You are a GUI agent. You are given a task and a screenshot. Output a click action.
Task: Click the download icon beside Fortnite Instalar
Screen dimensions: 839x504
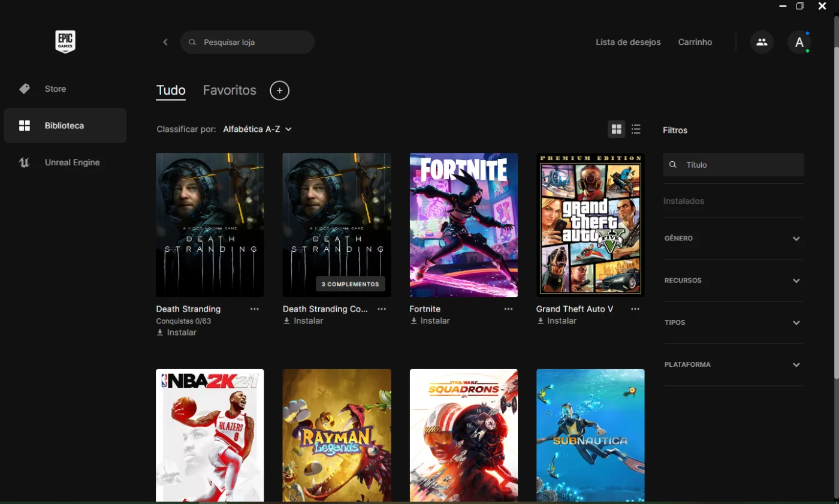414,321
